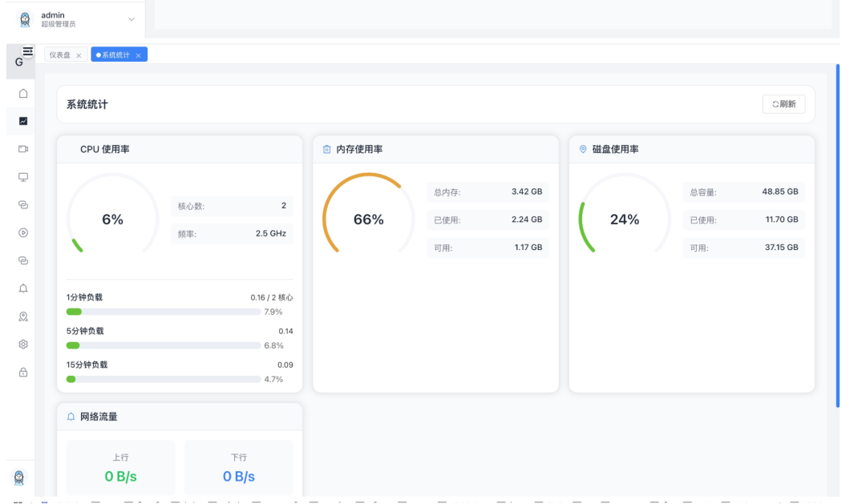866x504 pixels.
Task: Select the 系统统计 tab
Action: coord(119,54)
